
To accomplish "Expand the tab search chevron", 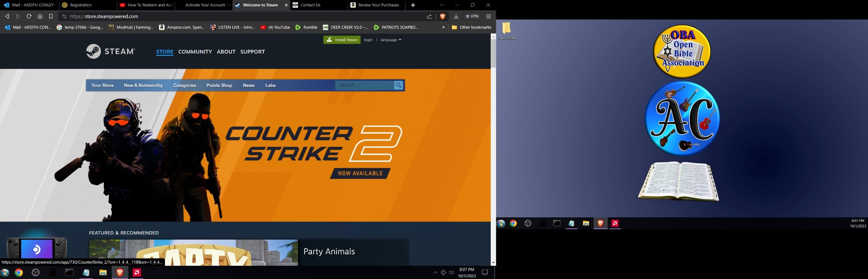I will point(442,5).
